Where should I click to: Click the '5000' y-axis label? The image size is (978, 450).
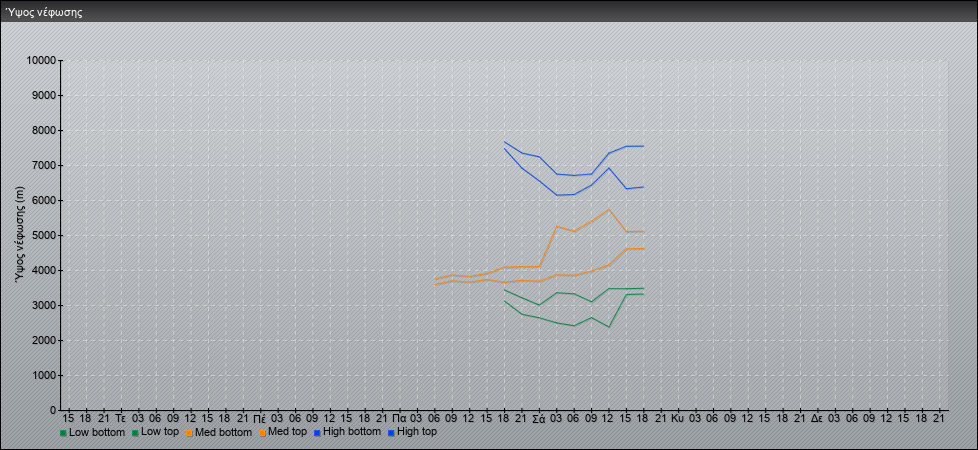[x=44, y=235]
